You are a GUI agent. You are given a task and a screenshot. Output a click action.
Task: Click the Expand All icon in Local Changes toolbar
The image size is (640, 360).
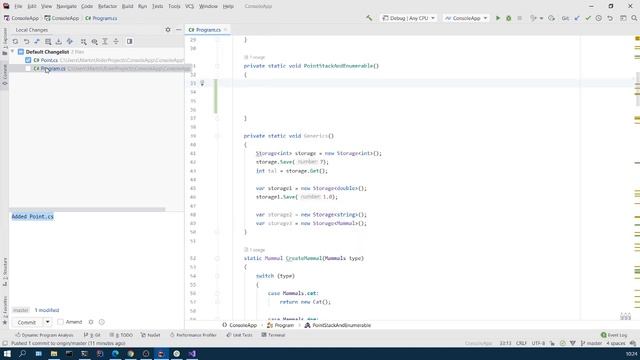point(105,42)
